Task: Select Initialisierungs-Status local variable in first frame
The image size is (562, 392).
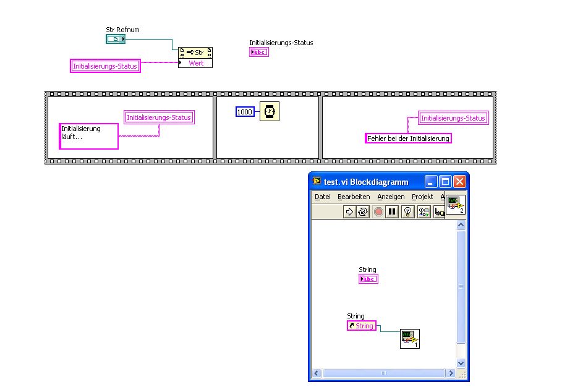Action: 159,117
